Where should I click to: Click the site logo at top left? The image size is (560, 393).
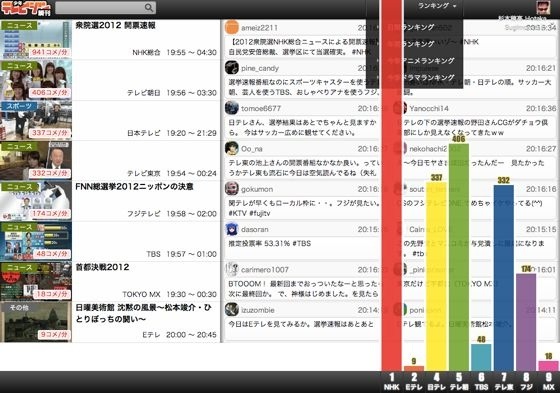coord(26,8)
